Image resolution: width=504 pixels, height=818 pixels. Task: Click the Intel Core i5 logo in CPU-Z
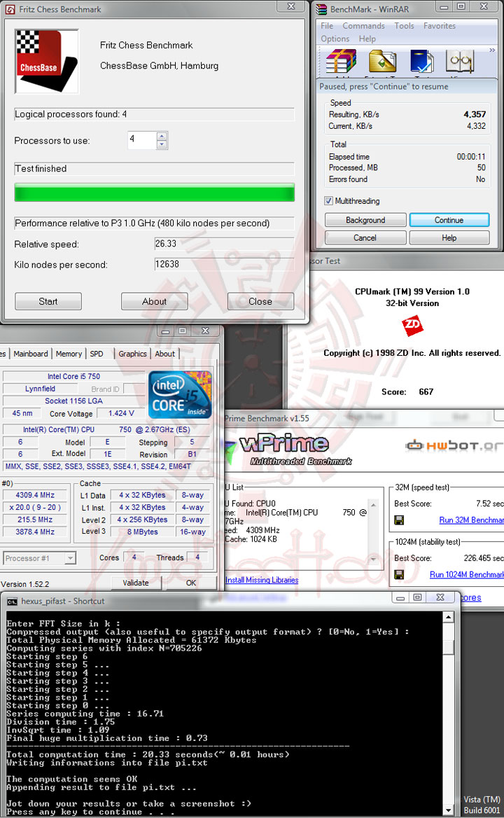[x=180, y=395]
